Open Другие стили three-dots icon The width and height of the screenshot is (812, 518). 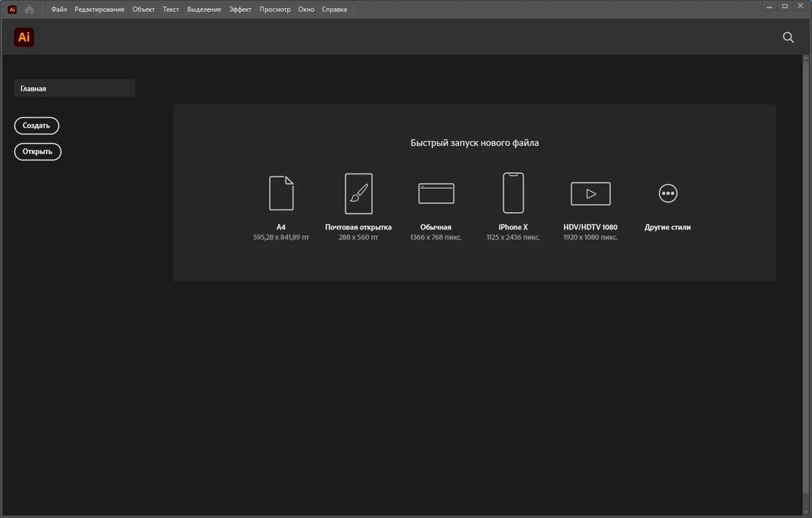(668, 194)
